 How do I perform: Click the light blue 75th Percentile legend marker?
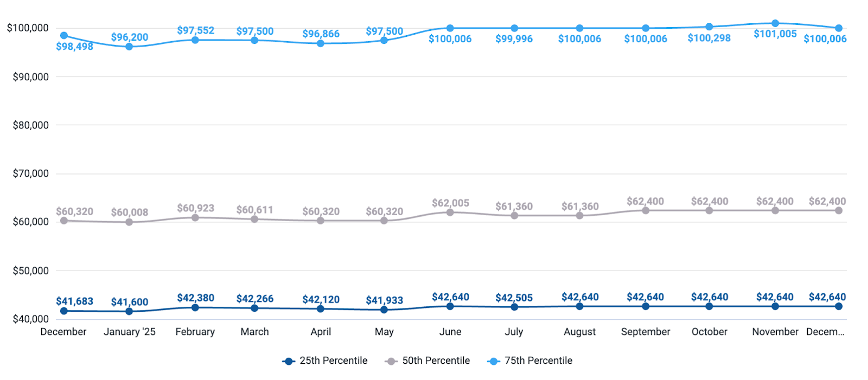(493, 362)
